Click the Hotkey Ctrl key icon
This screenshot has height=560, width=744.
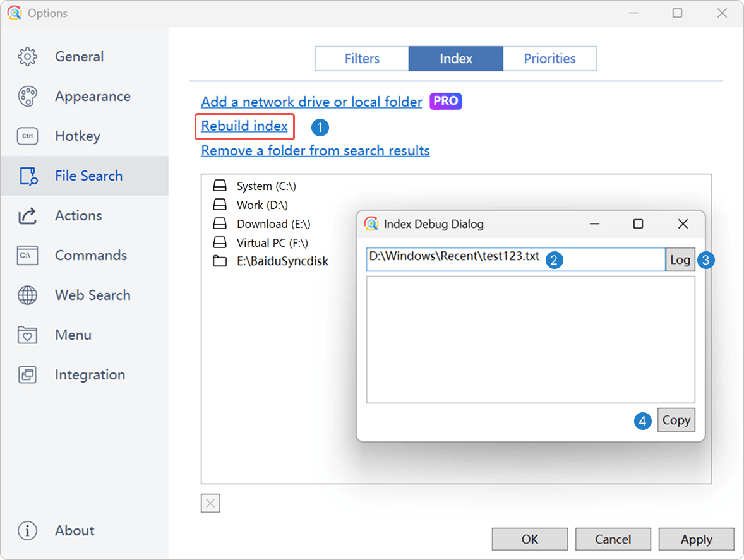click(28, 136)
